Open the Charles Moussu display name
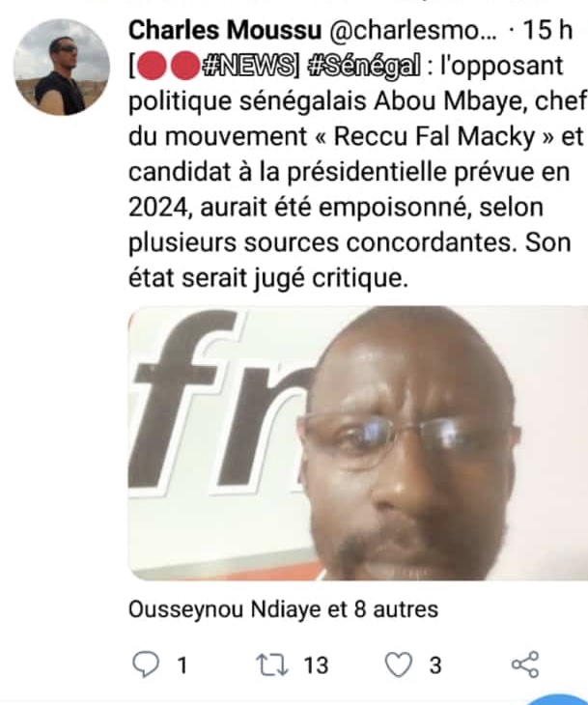Screen dimensions: 588x705 225,31
